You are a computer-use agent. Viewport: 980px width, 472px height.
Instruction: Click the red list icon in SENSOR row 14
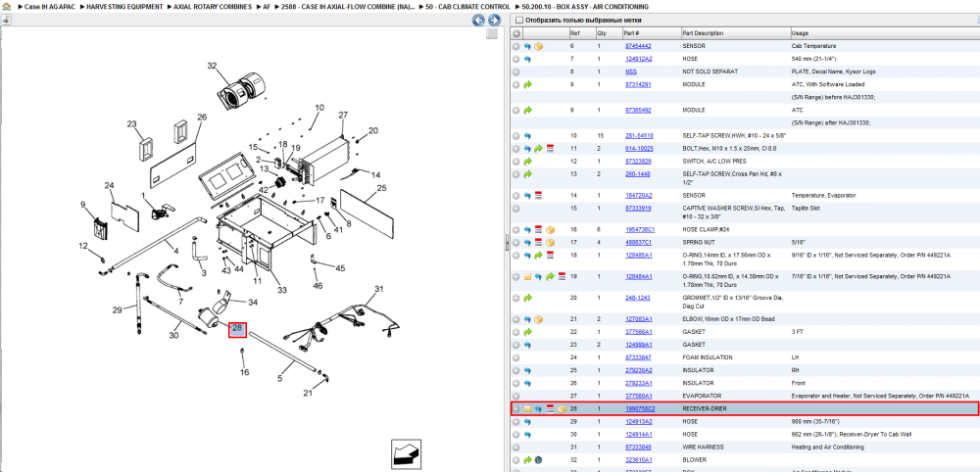click(538, 196)
